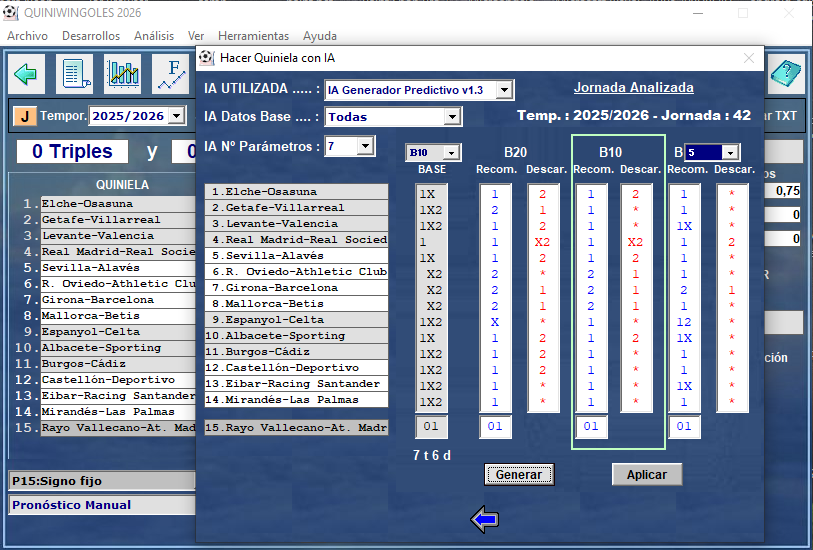Screen dimensions: 813x550
Task: Click Mirandés-Las Palmas in the main QUINIELA list
Action: [118, 412]
